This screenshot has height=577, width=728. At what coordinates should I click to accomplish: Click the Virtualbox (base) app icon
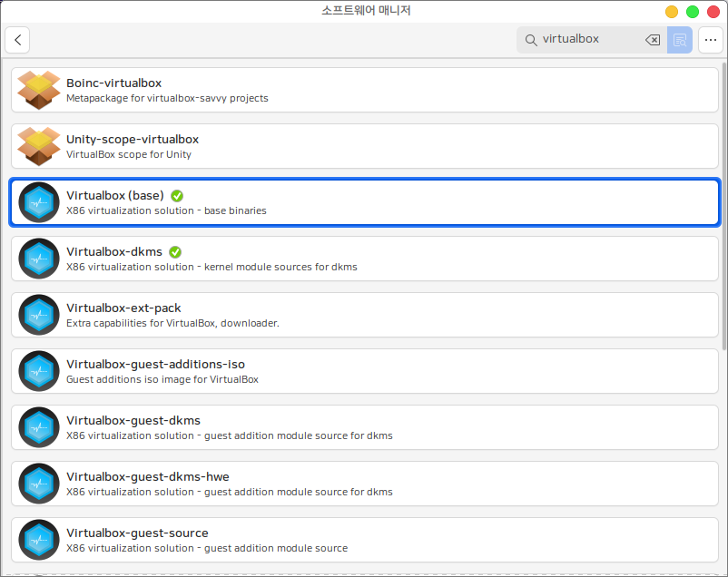tap(39, 202)
